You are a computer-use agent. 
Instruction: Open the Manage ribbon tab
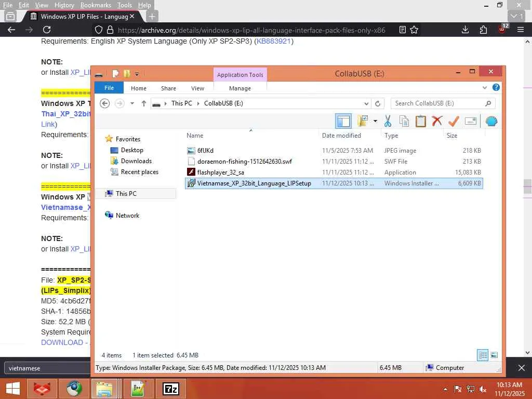click(x=240, y=88)
